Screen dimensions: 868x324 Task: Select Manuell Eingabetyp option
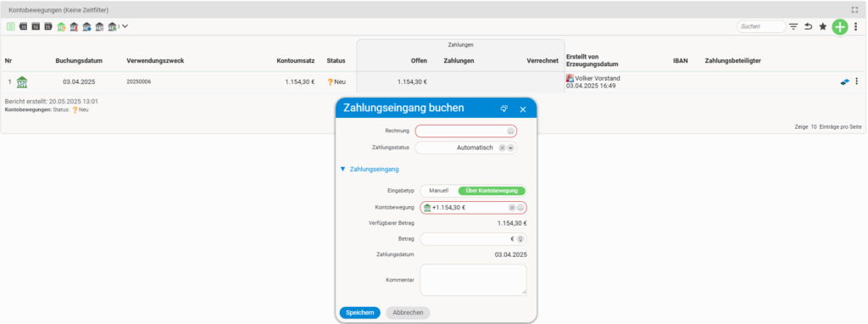click(x=439, y=191)
